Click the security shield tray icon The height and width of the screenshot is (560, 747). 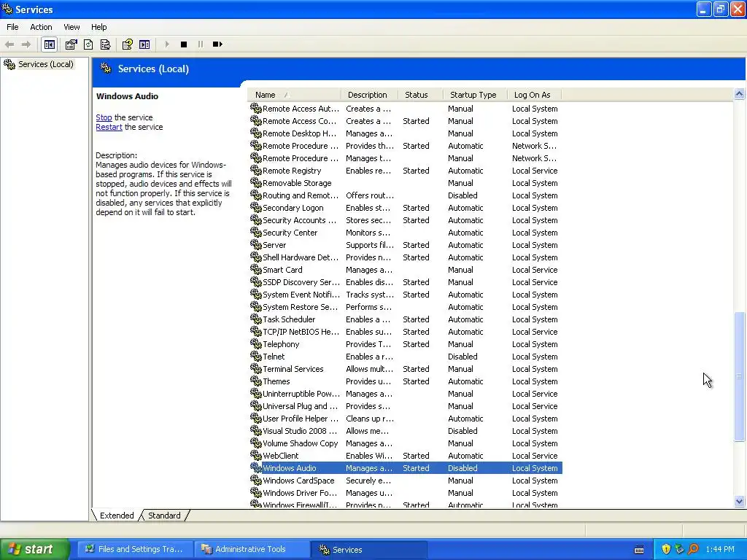pos(666,549)
